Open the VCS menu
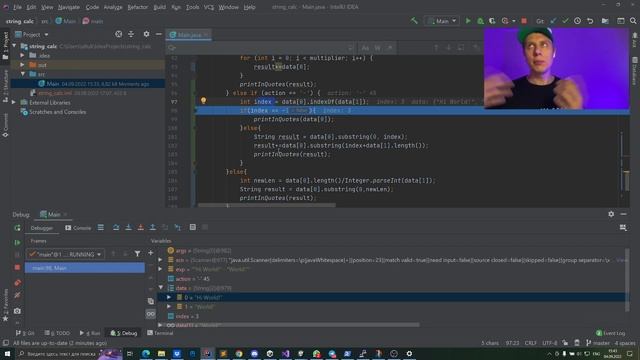 pos(209,7)
